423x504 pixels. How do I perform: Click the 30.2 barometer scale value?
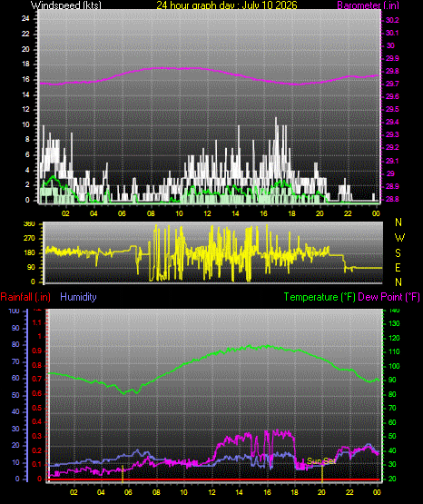[392, 20]
